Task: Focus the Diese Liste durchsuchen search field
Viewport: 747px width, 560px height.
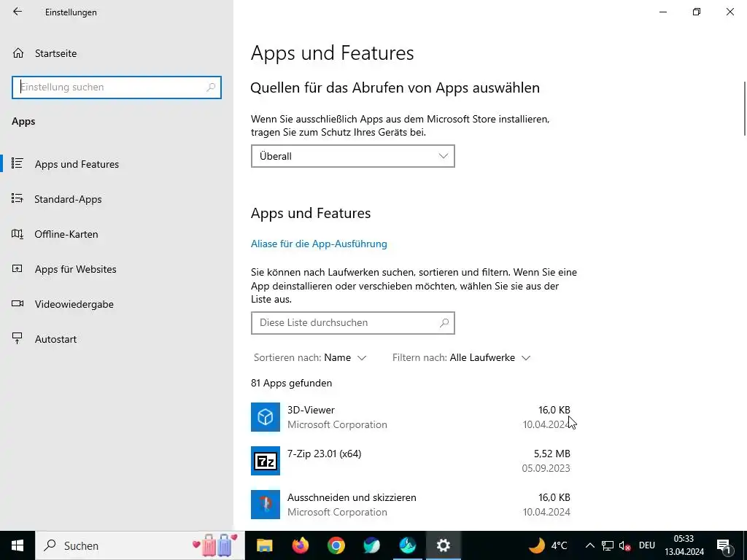Action: click(x=352, y=323)
